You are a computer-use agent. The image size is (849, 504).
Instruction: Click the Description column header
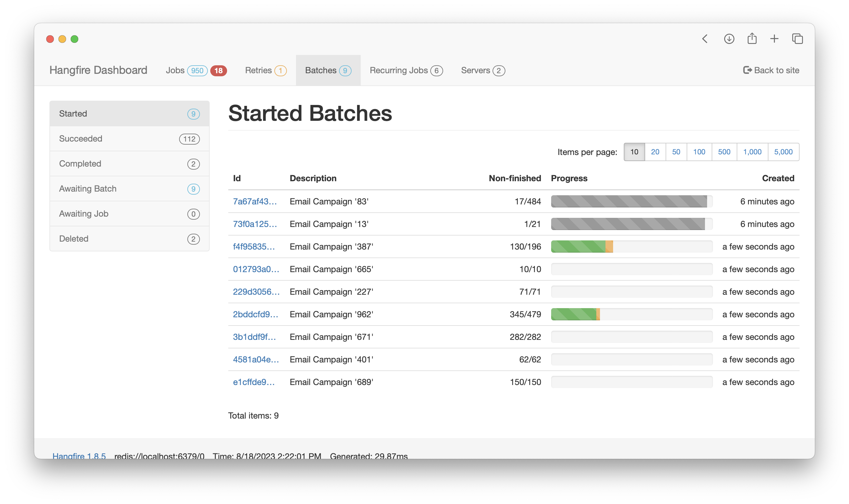[x=313, y=178]
